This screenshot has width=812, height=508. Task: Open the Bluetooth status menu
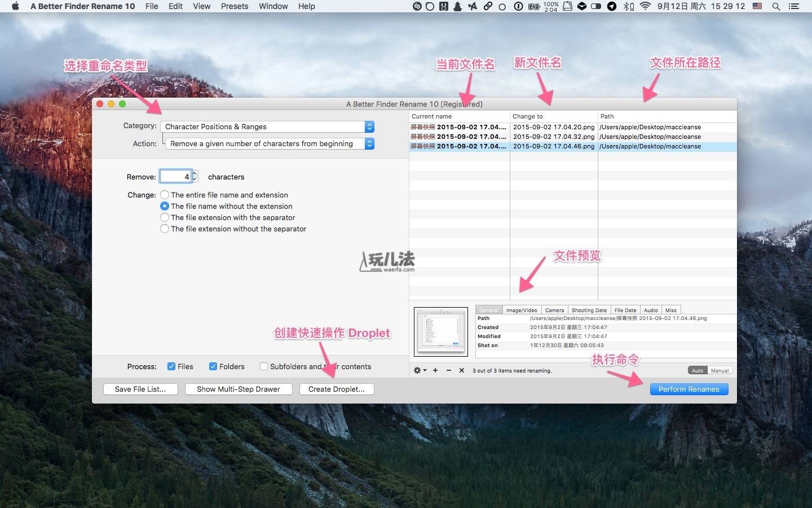(628, 6)
